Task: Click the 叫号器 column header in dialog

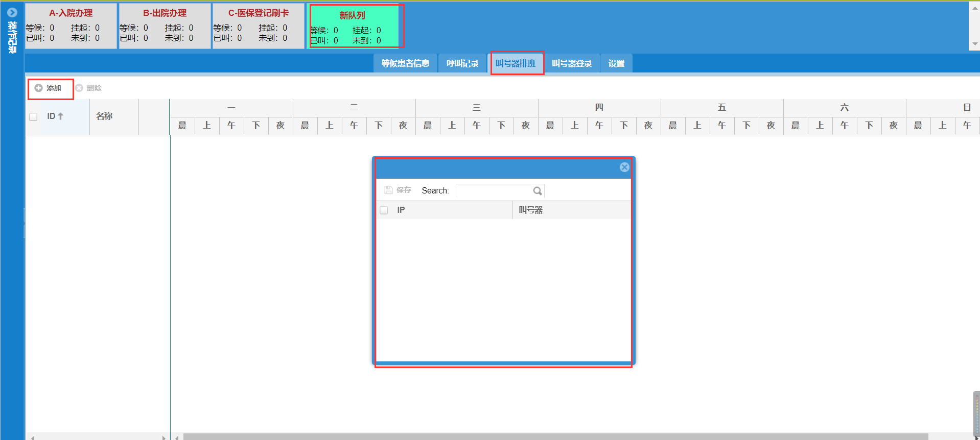Action: [571, 210]
